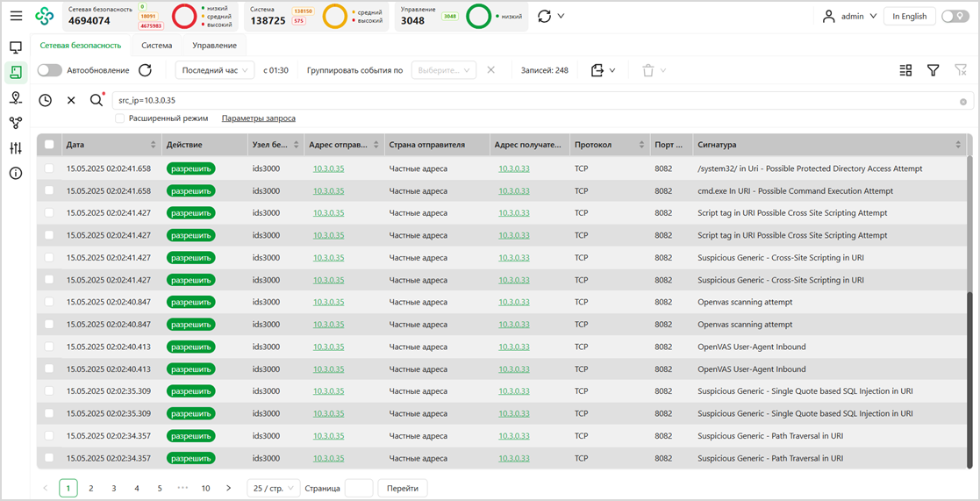Image resolution: width=980 pixels, height=501 pixels.
Task: Click the refresh icon next to Автообновление
Action: [146, 70]
